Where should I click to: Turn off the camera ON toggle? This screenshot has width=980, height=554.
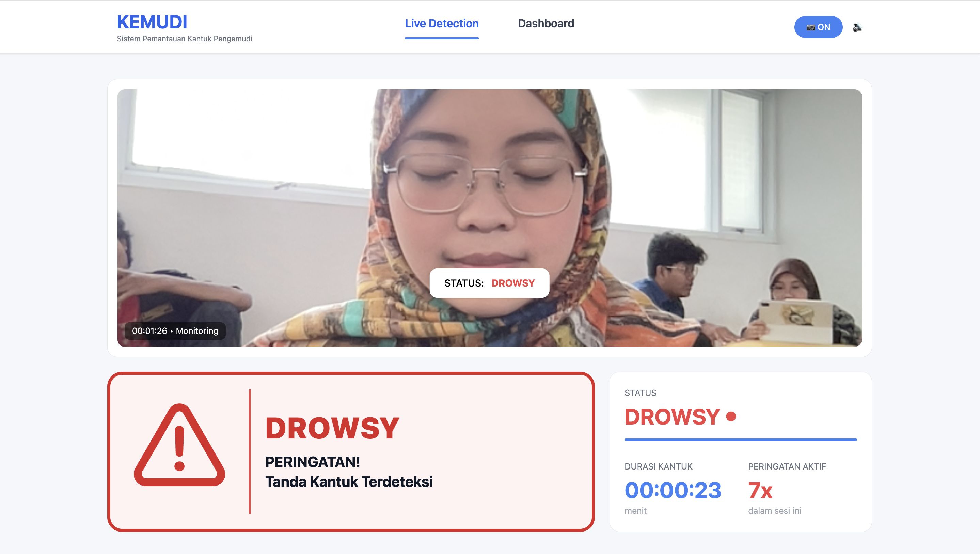(x=818, y=27)
